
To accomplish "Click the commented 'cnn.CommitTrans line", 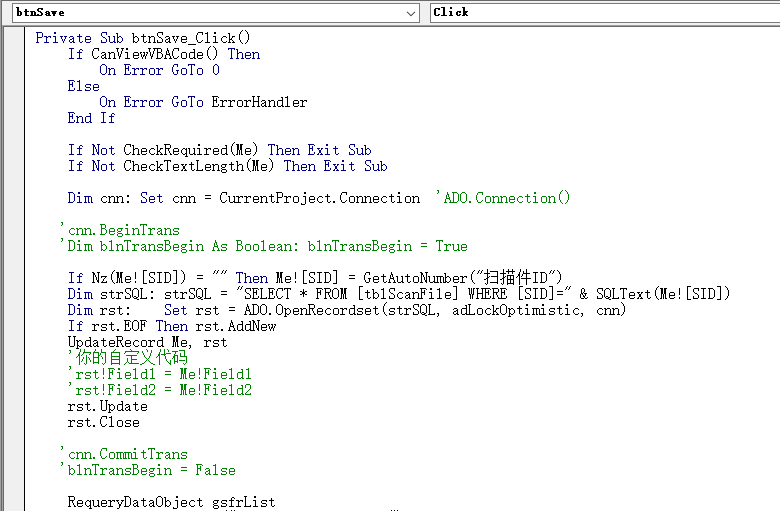I will click(x=124, y=454).
